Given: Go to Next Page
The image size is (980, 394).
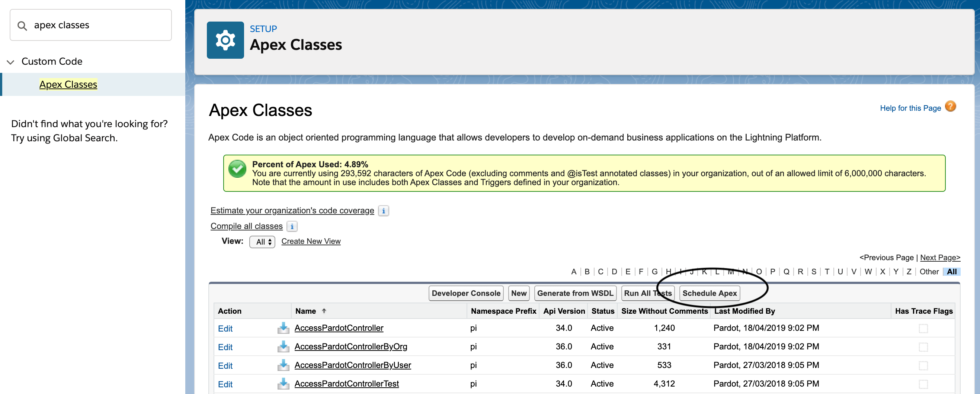Looking at the screenshot, I should point(940,258).
